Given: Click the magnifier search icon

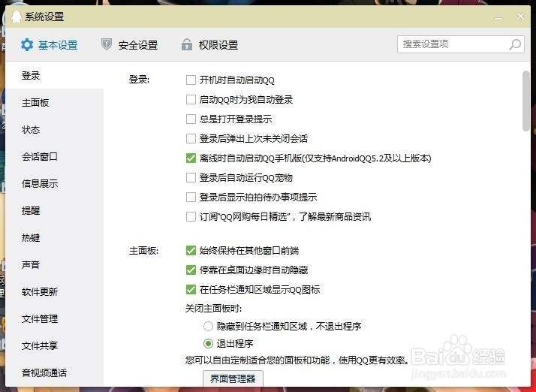Looking at the screenshot, I should tap(515, 44).
